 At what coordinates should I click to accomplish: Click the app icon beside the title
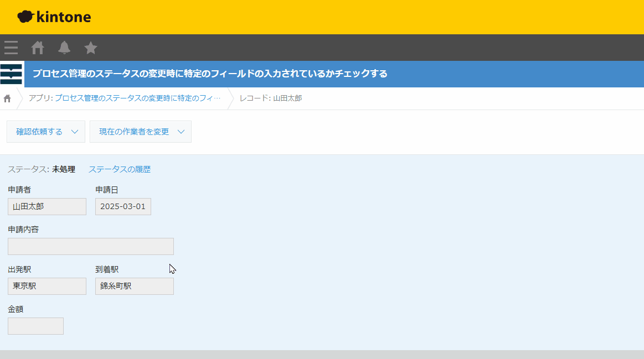coord(12,74)
